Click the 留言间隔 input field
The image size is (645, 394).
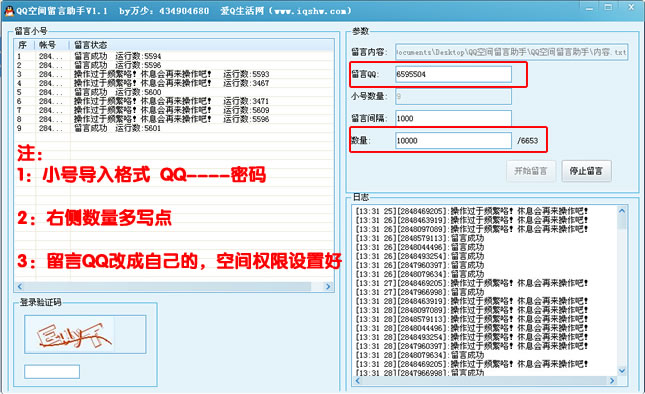pyautogui.click(x=453, y=118)
